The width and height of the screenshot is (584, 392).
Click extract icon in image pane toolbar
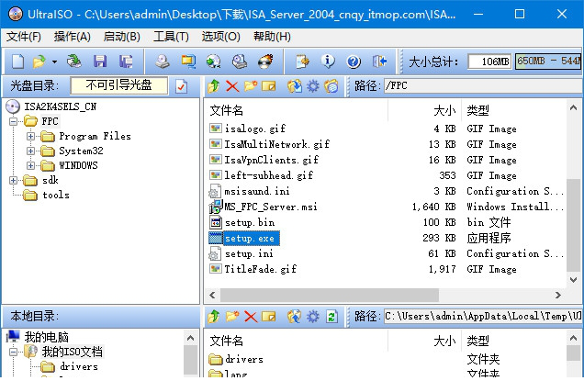tap(295, 86)
